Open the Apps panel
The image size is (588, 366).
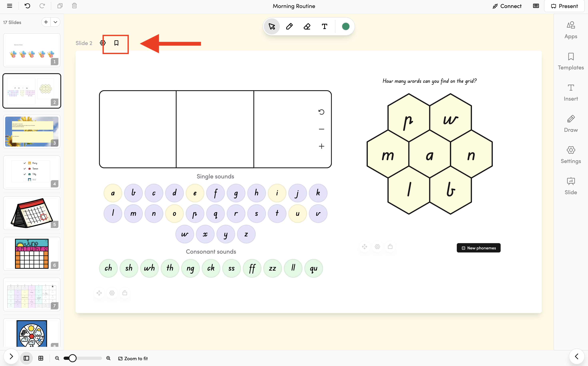click(x=571, y=30)
